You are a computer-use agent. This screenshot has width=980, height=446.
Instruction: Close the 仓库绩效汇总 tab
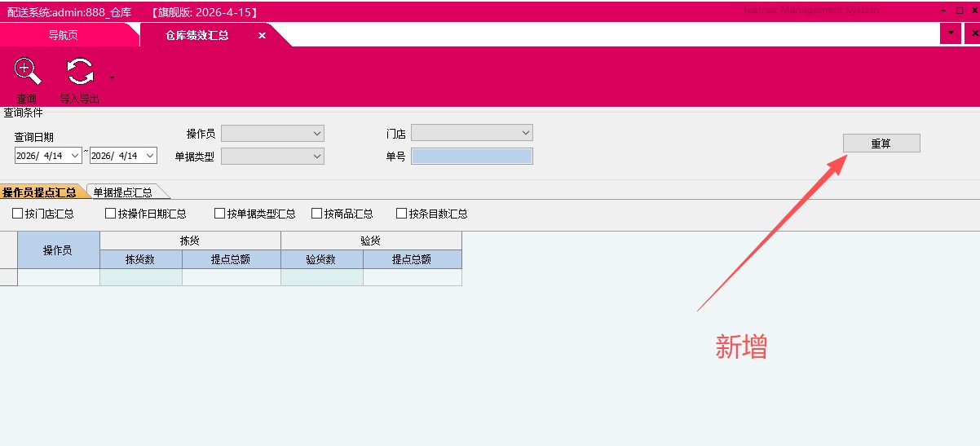click(x=262, y=36)
